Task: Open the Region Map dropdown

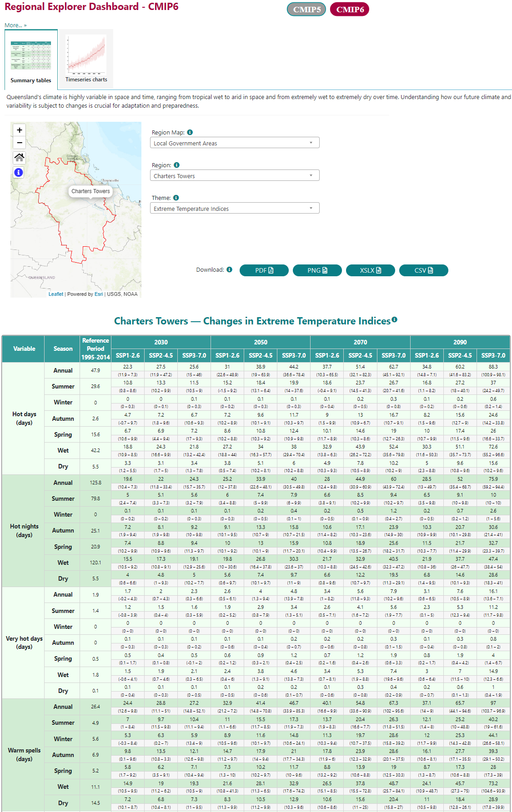Action: tap(235, 143)
